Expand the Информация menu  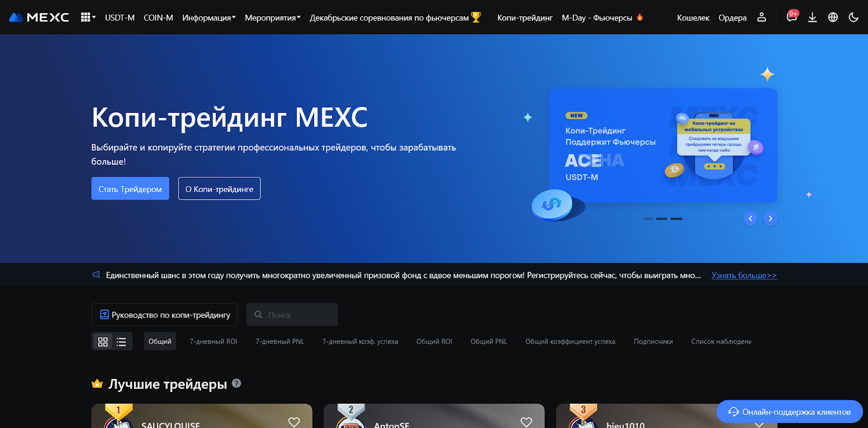point(209,18)
